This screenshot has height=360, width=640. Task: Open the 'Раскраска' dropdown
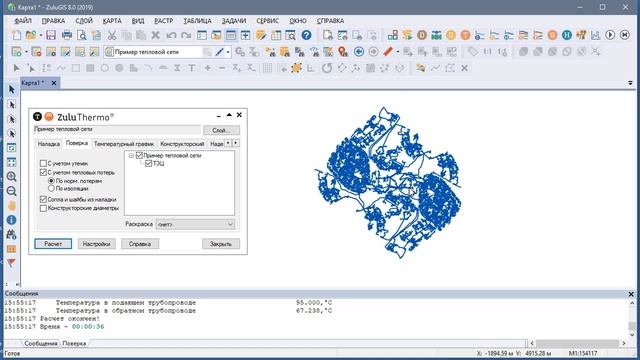click(x=196, y=224)
